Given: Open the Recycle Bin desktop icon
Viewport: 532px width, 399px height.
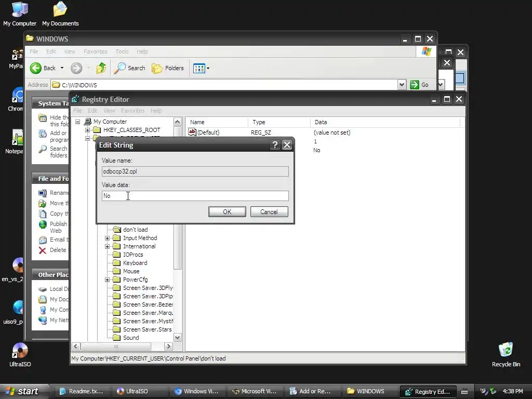Looking at the screenshot, I should coord(506,354).
